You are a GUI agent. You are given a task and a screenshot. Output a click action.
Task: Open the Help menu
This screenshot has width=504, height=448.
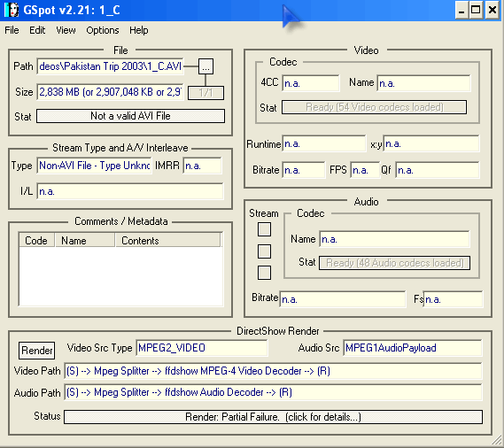(138, 30)
